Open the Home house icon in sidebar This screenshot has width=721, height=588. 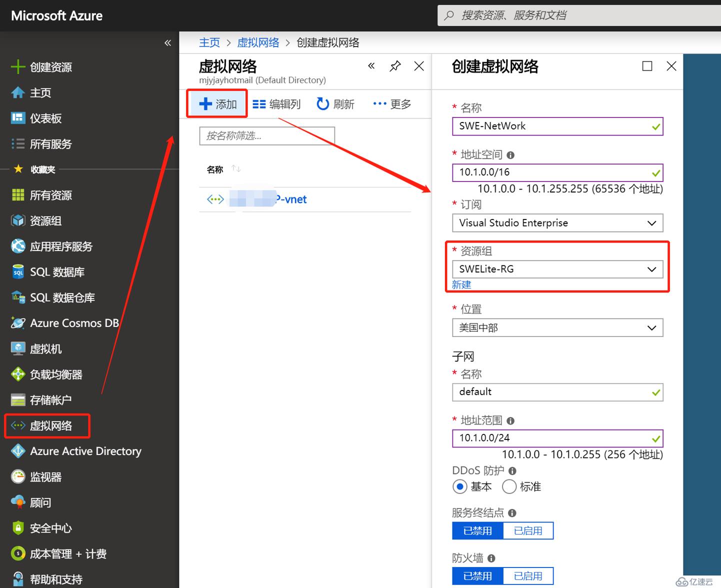coord(18,92)
